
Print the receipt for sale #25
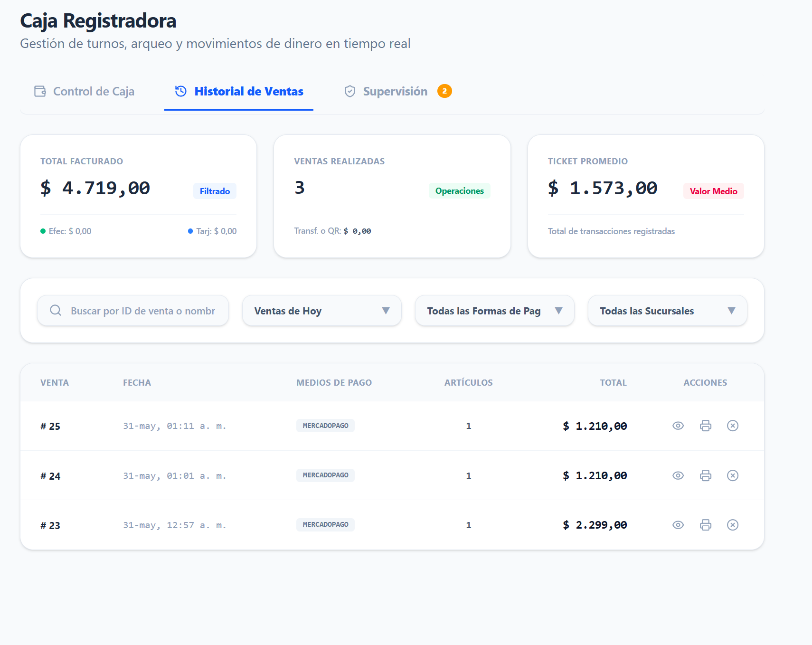coord(706,426)
